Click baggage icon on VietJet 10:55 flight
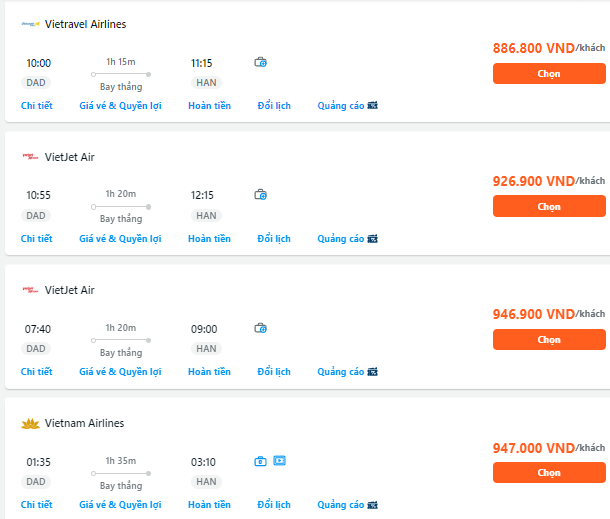This screenshot has width=610, height=519. coord(260,195)
